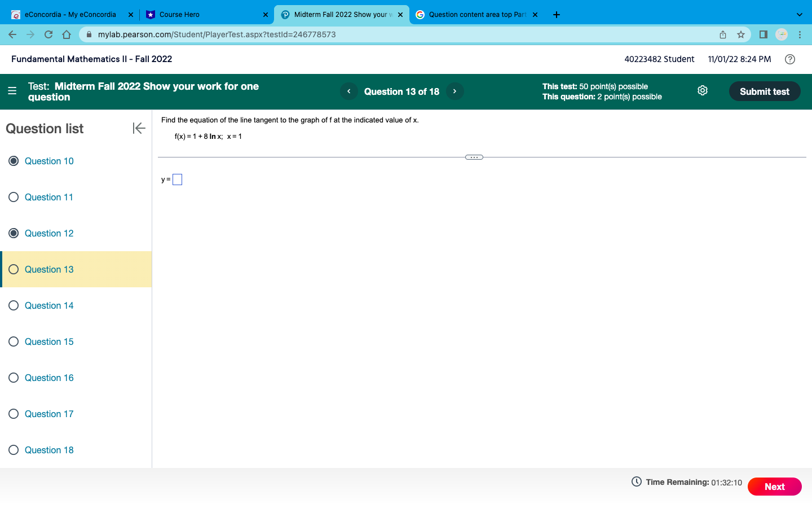
Task: Go to previous question arrow
Action: click(x=349, y=91)
